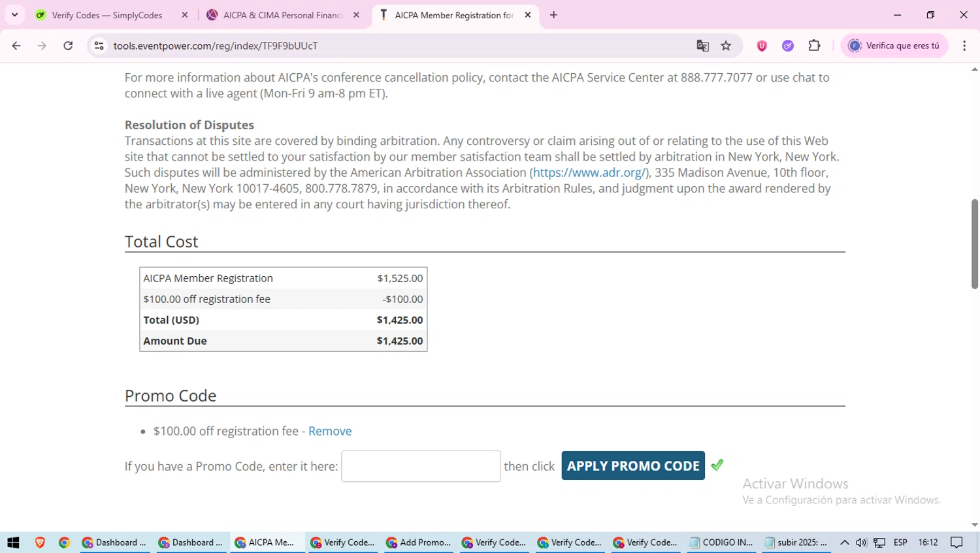980x553 pixels.
Task: Click the 'Verifica que eres tú' profile chip
Action: [894, 46]
